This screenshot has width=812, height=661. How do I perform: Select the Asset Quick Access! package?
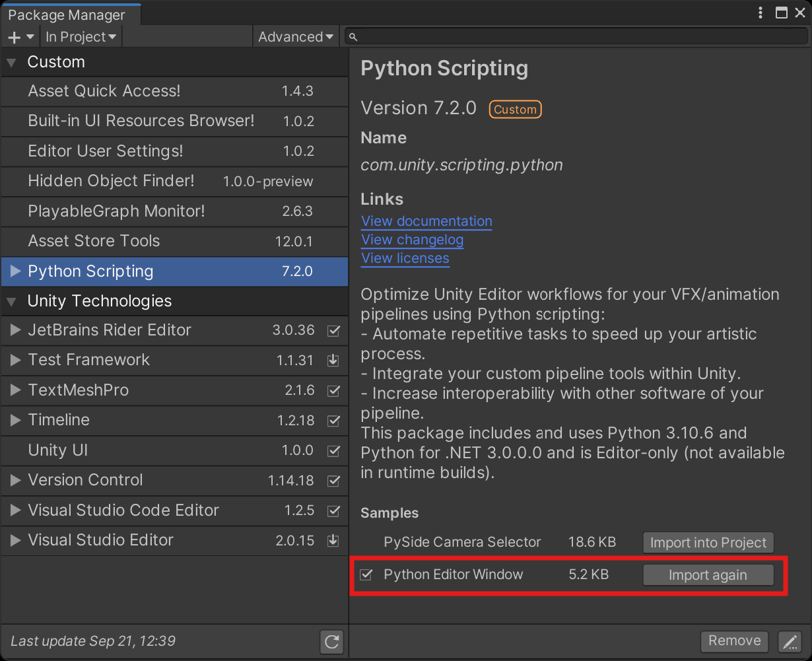[x=174, y=91]
